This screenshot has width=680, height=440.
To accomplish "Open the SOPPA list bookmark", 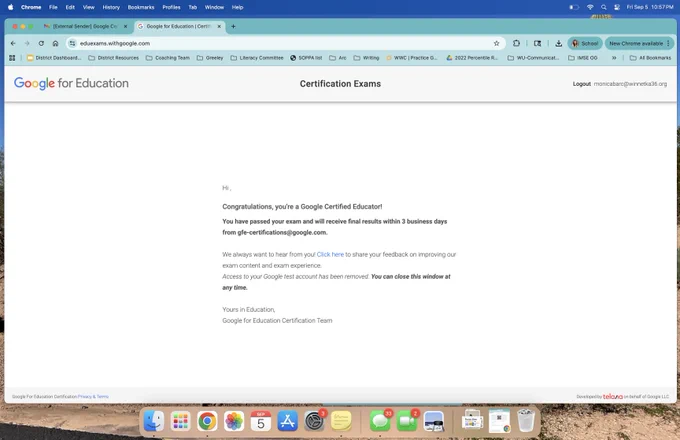I will coord(306,58).
